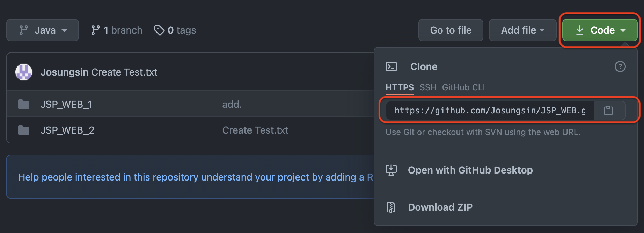
Task: Click the Download ZIP file icon
Action: [391, 207]
